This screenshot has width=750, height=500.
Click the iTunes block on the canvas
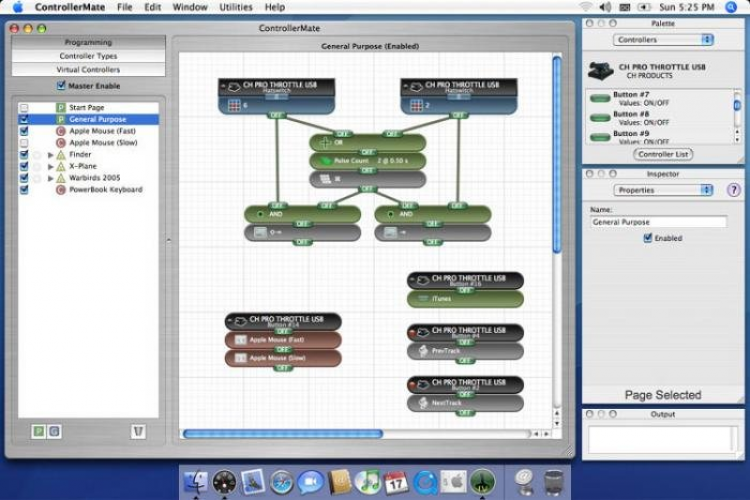pos(465,299)
